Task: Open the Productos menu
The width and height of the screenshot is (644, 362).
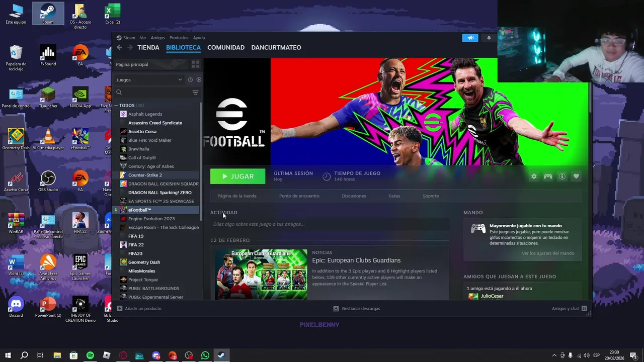Action: (x=179, y=38)
